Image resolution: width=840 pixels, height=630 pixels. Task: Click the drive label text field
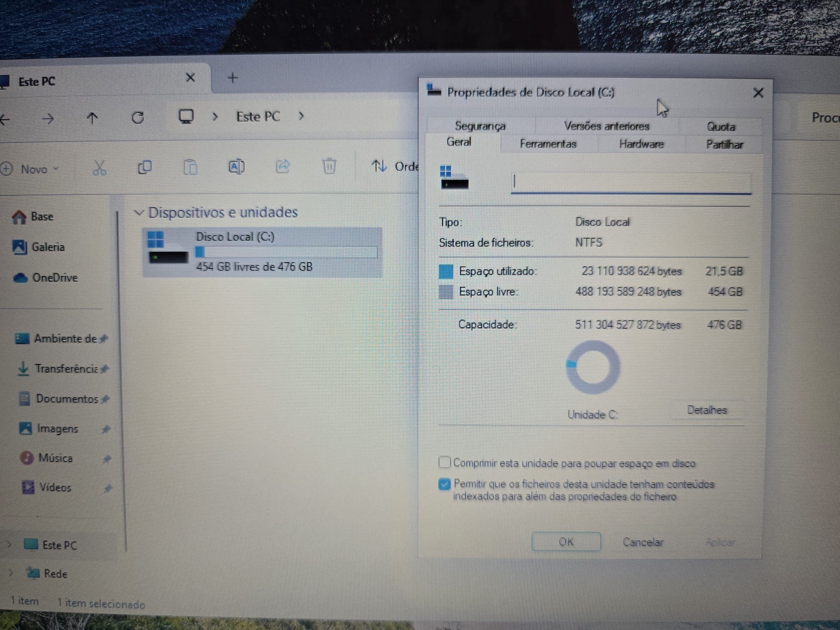(631, 183)
